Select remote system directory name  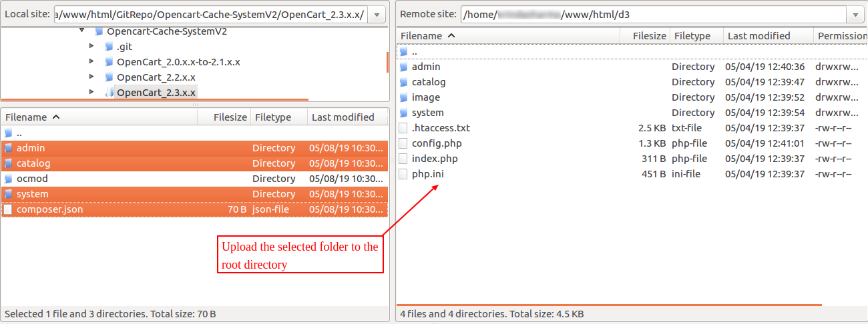coord(428,112)
